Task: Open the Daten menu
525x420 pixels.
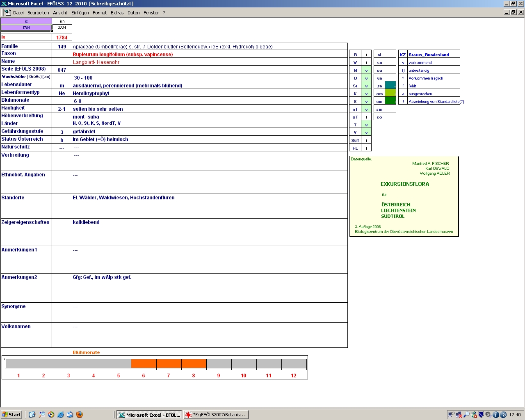Action: click(134, 13)
